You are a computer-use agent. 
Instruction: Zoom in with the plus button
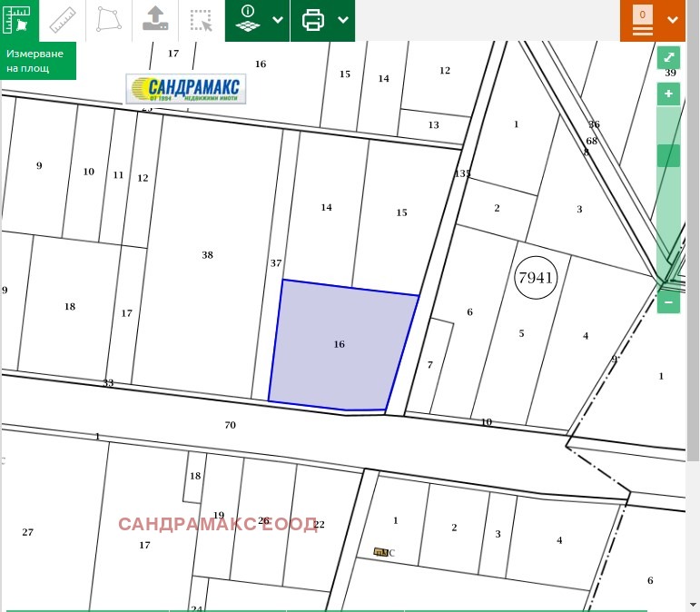(x=668, y=94)
